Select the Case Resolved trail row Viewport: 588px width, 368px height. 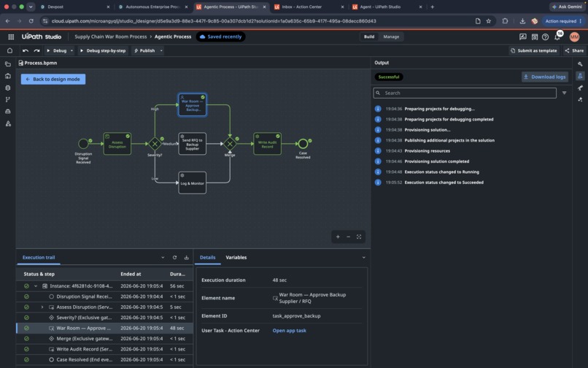click(x=104, y=360)
